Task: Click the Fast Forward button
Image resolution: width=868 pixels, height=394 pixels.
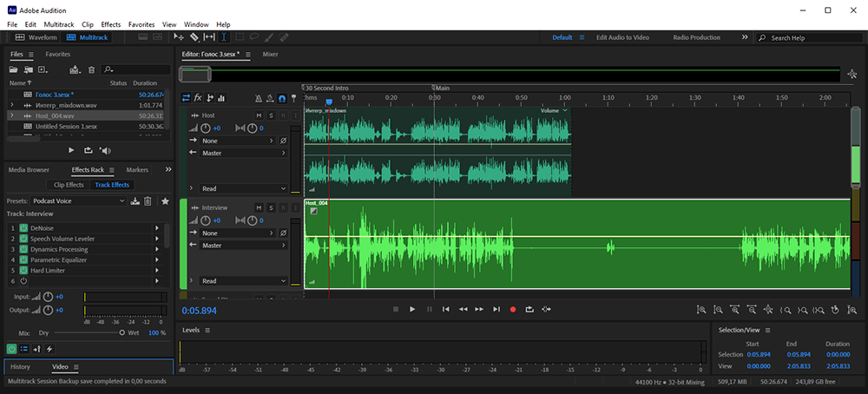Action: point(479,309)
